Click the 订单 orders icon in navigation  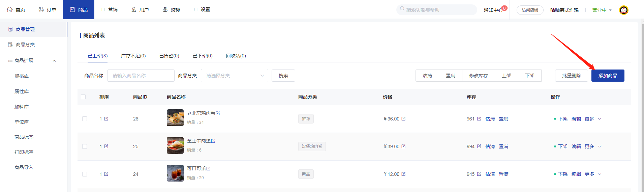click(41, 9)
